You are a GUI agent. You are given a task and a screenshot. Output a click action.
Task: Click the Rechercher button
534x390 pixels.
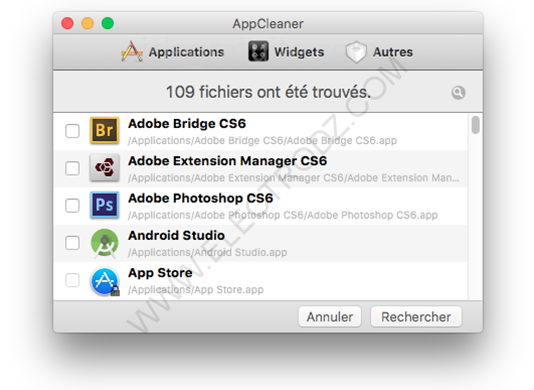[x=416, y=317]
